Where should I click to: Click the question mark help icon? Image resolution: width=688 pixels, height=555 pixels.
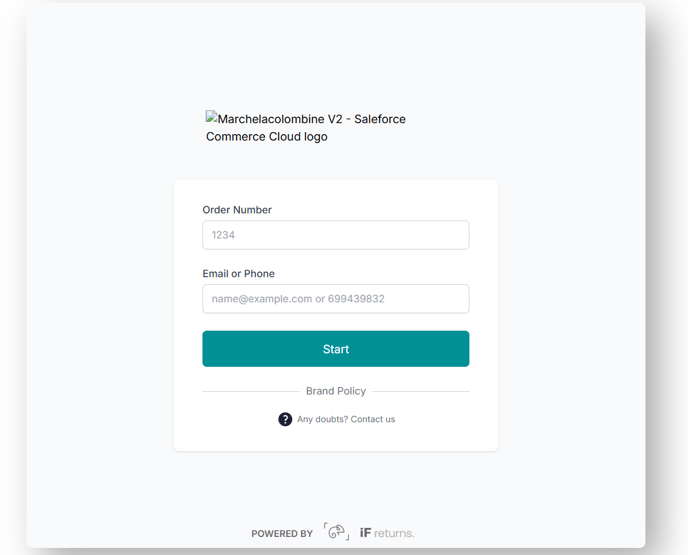[285, 419]
